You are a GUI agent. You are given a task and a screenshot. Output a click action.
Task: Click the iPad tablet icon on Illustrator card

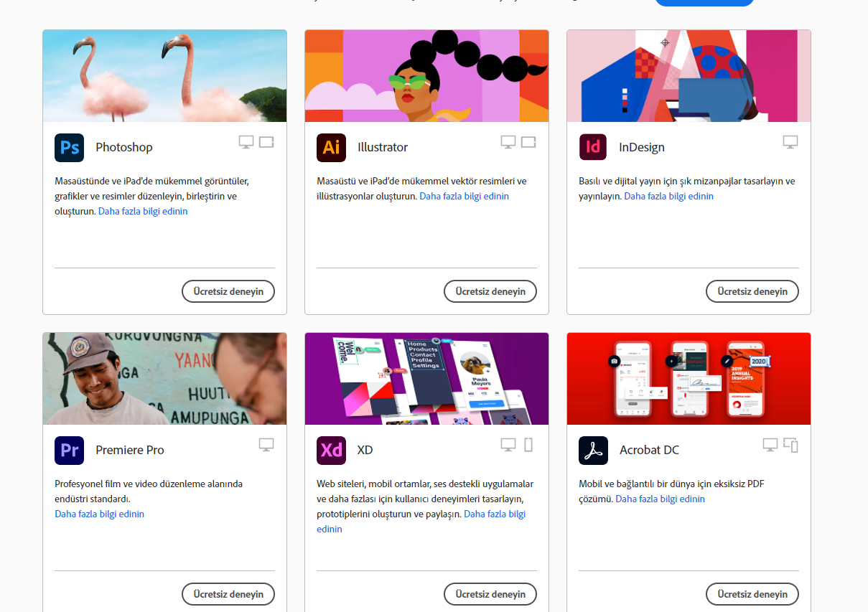click(x=528, y=142)
